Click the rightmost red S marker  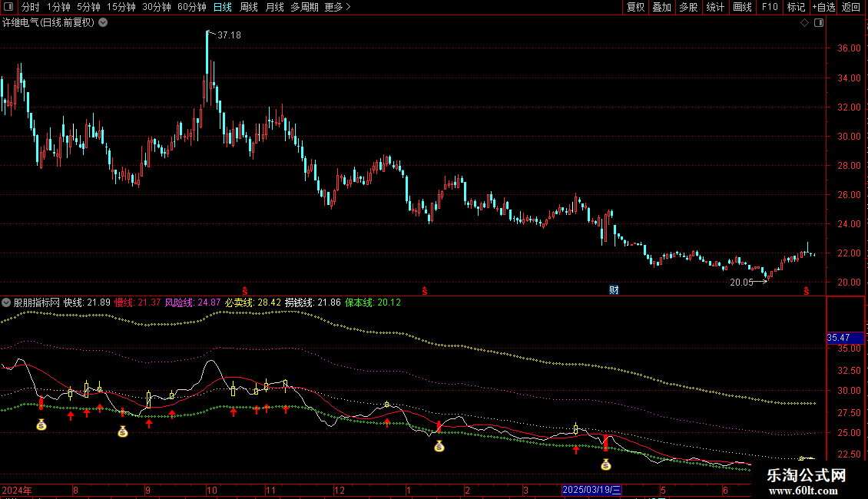806,290
